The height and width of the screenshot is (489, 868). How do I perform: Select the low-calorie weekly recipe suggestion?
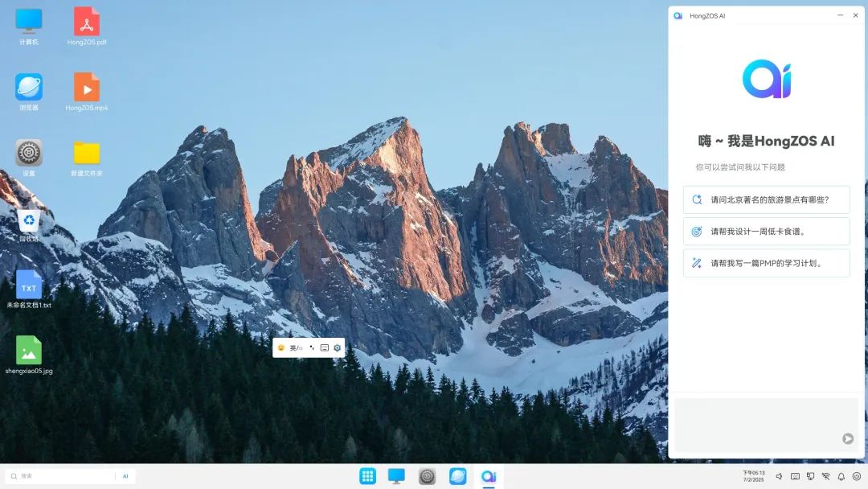pyautogui.click(x=766, y=232)
